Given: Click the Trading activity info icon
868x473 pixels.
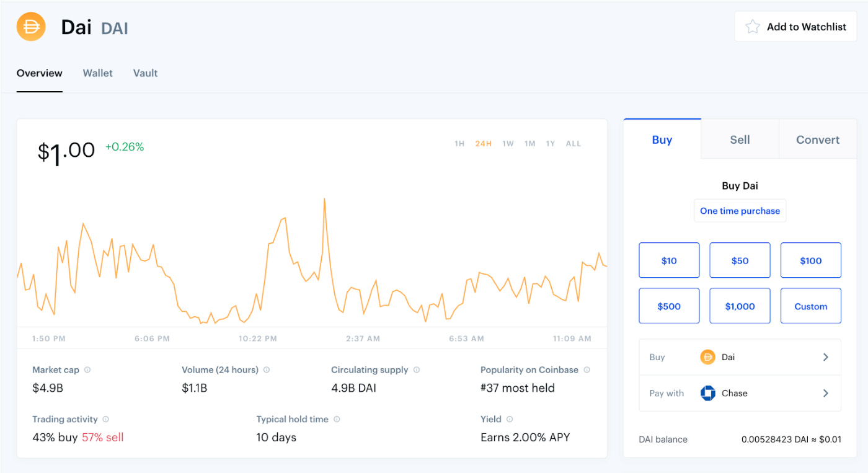Looking at the screenshot, I should [106, 419].
